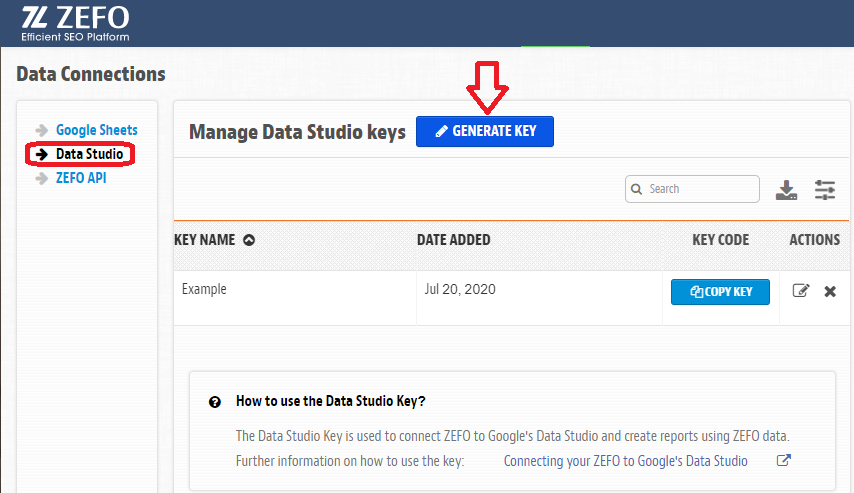Click the ZEFO API arrow icon
The image size is (854, 493).
41,178
